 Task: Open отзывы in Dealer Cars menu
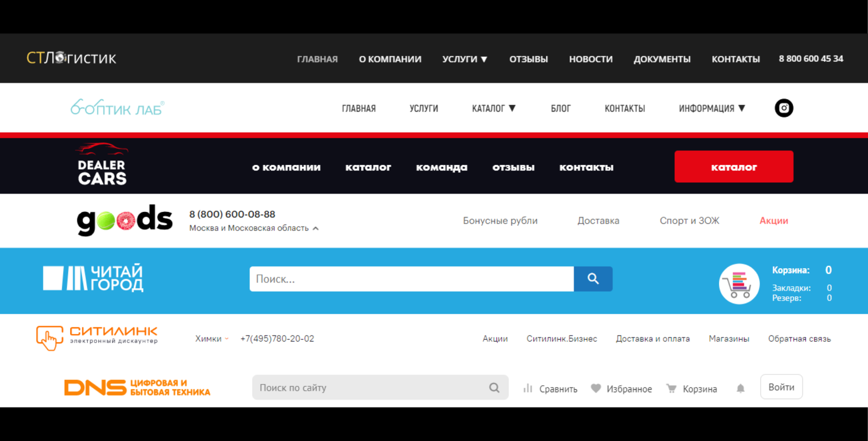tap(514, 167)
